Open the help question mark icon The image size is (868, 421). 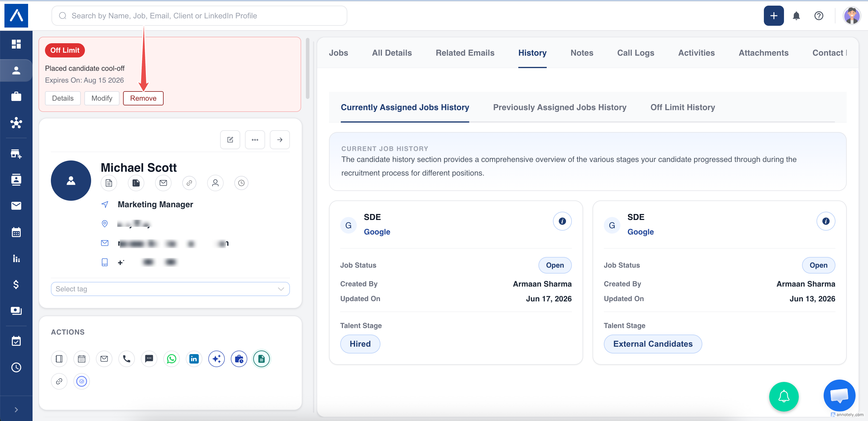point(819,16)
